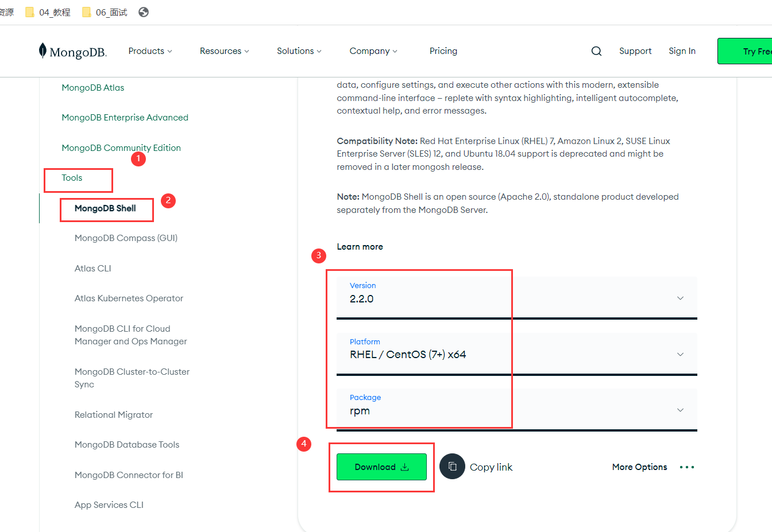Expand the Resources menu

(224, 51)
